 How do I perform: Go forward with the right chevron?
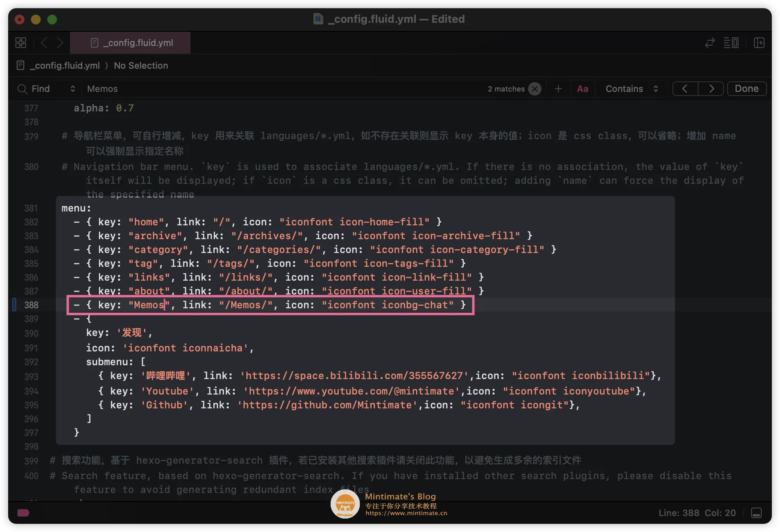[60, 43]
